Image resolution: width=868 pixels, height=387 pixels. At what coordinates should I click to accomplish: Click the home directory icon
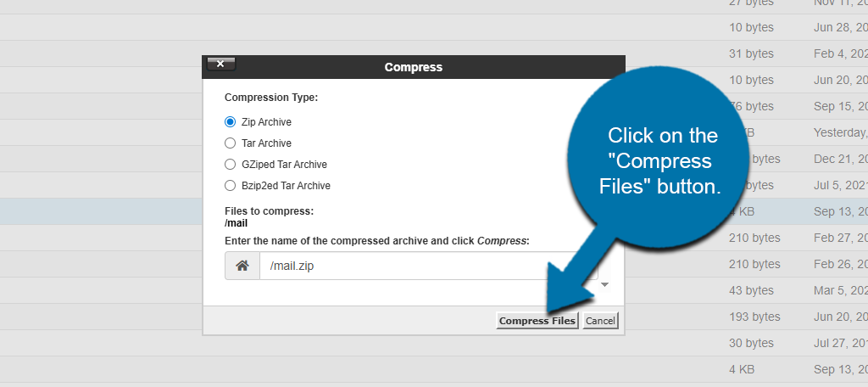click(x=242, y=266)
